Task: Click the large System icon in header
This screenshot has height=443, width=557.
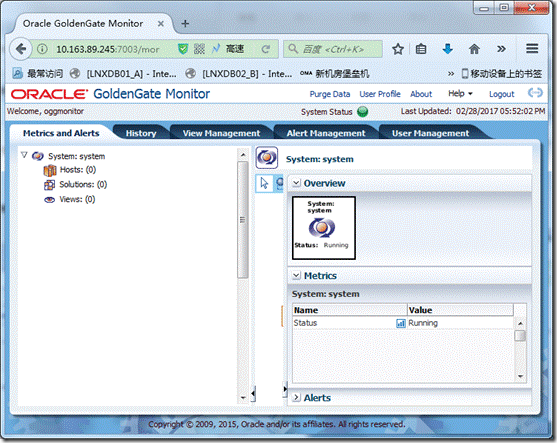Action: [x=267, y=157]
